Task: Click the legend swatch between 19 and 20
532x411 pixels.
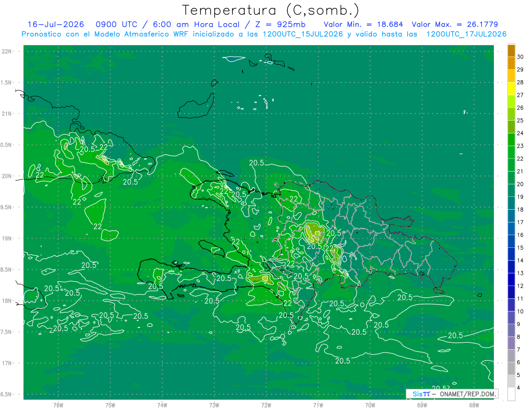Action: pos(511,191)
